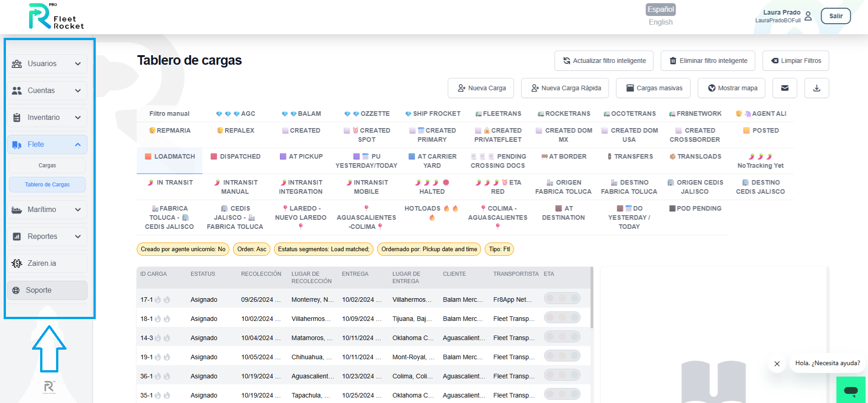Image resolution: width=868 pixels, height=403 pixels.
Task: Click the flame icons on load 14-3
Action: point(162,338)
